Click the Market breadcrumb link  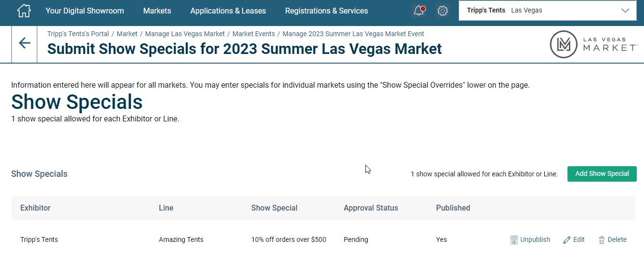127,34
